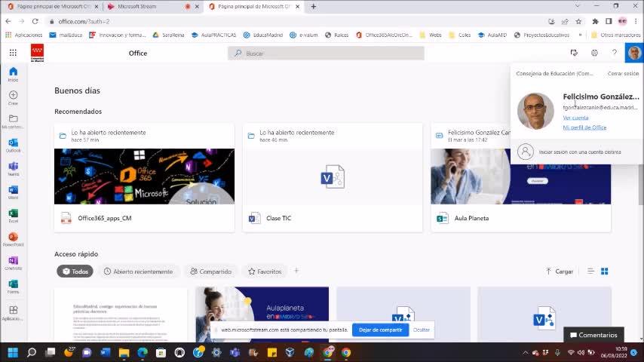The width and height of the screenshot is (644, 362).
Task: Add a new filter with the plus icon
Action: (x=296, y=271)
